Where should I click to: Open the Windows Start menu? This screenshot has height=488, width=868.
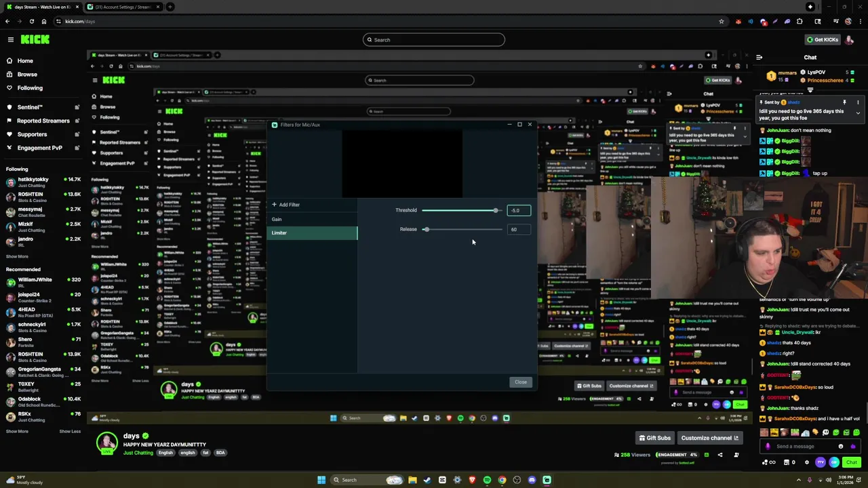pos(321,480)
